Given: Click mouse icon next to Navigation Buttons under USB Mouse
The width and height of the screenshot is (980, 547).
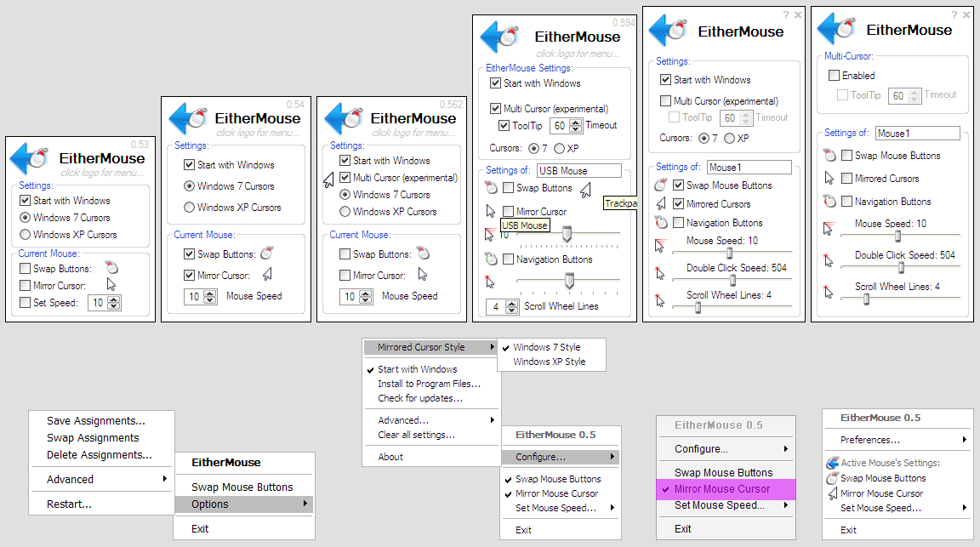Looking at the screenshot, I should tap(491, 259).
